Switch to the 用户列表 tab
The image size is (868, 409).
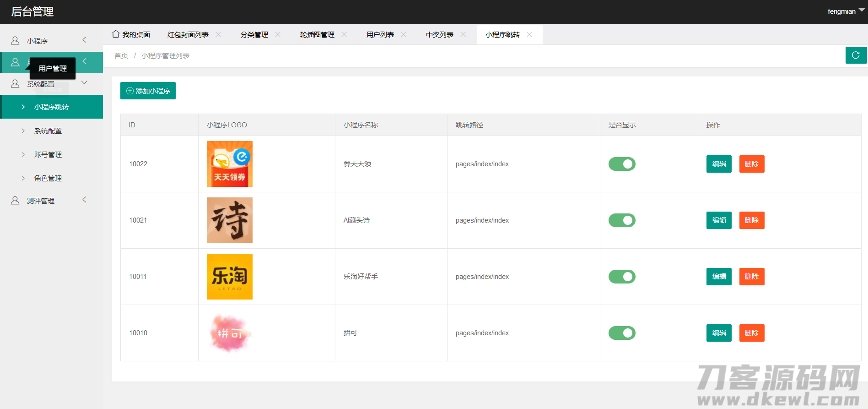point(380,35)
